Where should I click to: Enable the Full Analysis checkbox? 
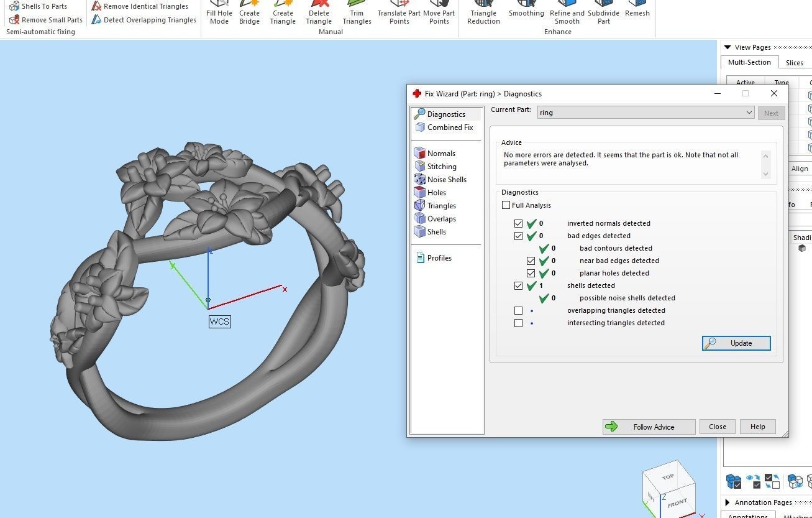coord(506,205)
